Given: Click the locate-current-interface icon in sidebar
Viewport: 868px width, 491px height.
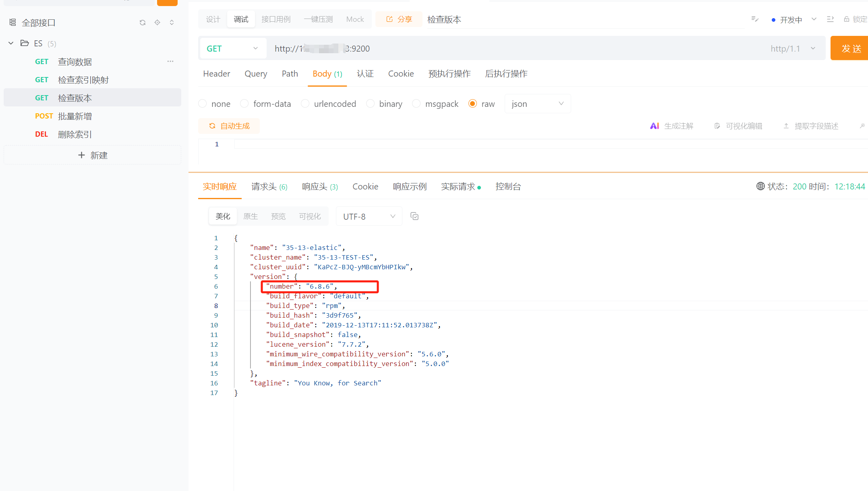Looking at the screenshot, I should pos(157,23).
